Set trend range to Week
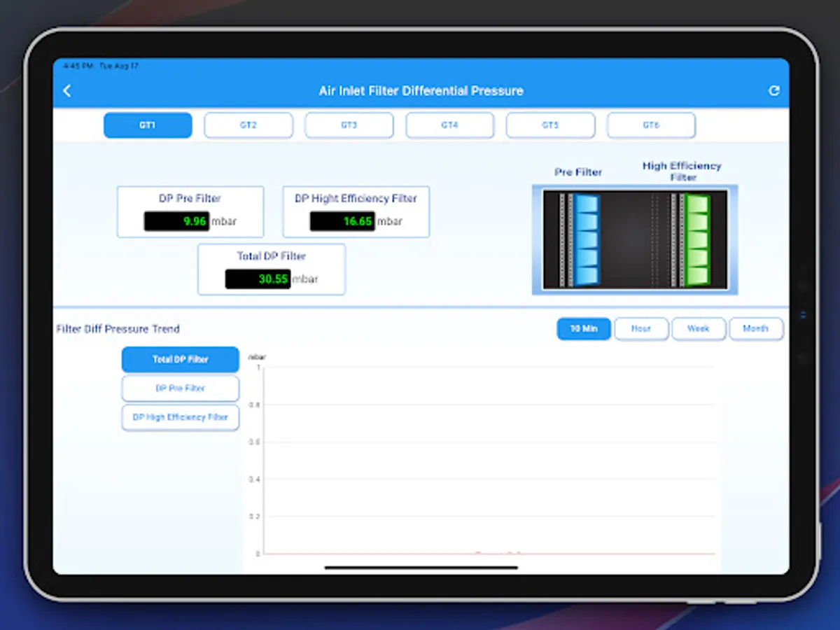This screenshot has height=630, width=840. pos(699,328)
